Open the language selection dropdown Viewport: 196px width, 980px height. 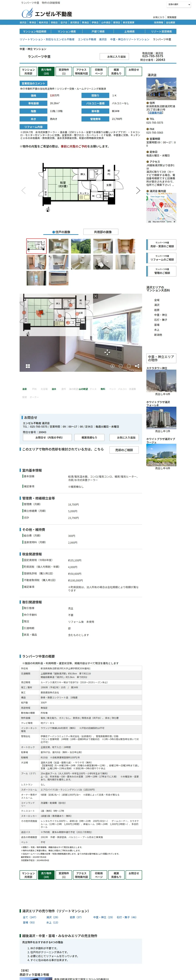click(179, 5)
